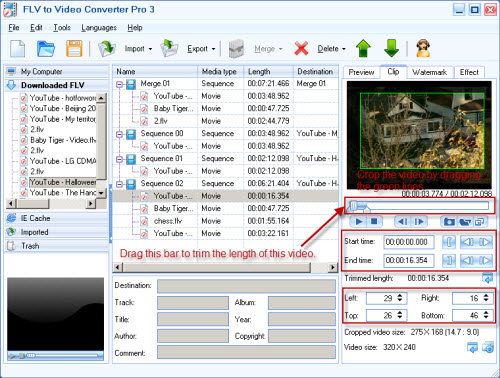The height and width of the screenshot is (378, 500).
Task: Open the Languages menu
Action: click(x=99, y=28)
